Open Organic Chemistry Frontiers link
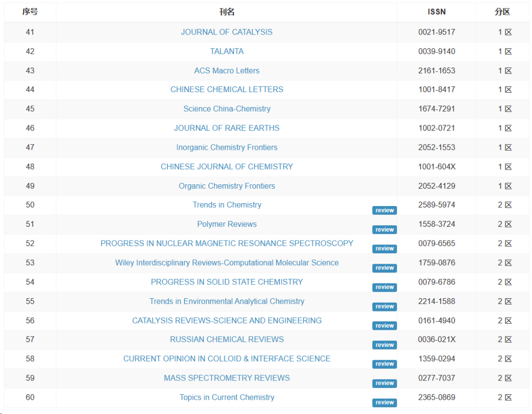This screenshot has height=414, width=532. click(227, 186)
